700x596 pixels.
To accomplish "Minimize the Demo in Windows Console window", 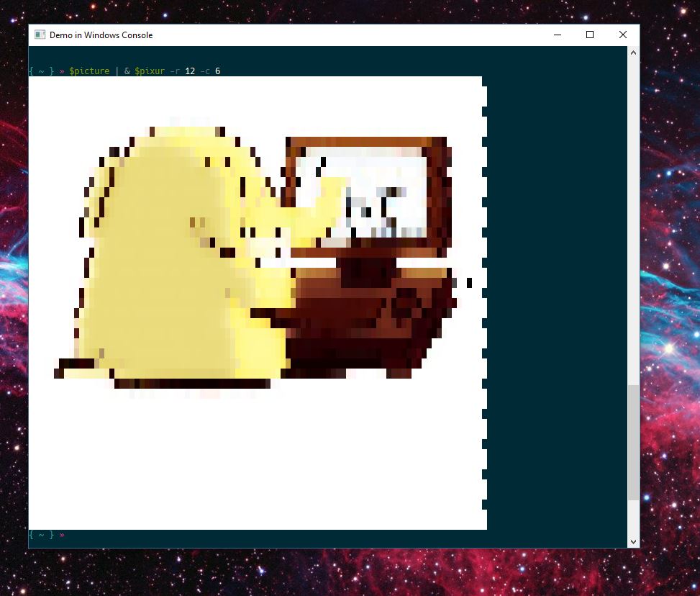I will (x=557, y=35).
